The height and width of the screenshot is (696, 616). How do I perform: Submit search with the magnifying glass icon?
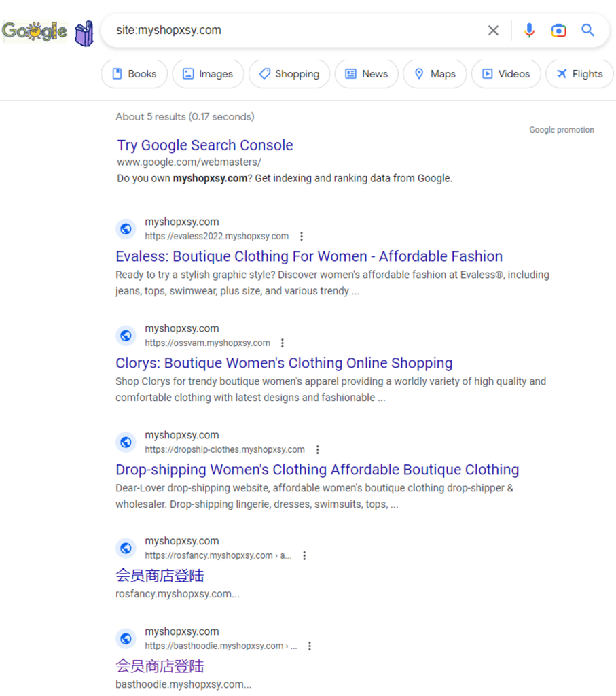[587, 30]
